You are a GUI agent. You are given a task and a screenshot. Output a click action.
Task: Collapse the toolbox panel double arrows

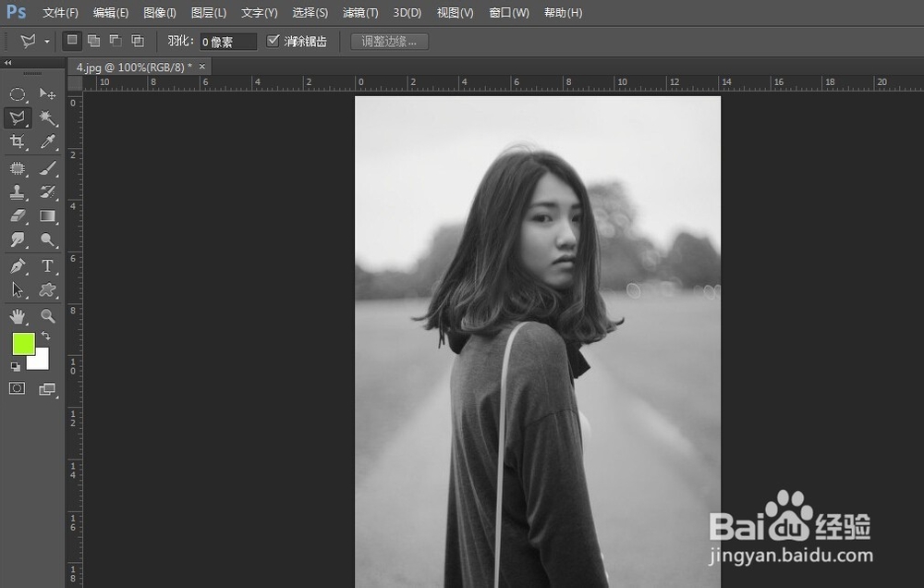coord(7,63)
